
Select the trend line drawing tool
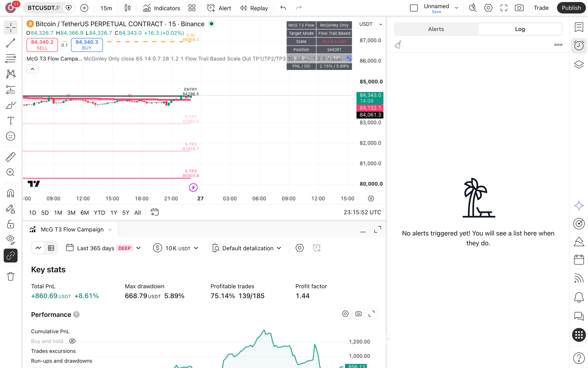click(x=11, y=43)
